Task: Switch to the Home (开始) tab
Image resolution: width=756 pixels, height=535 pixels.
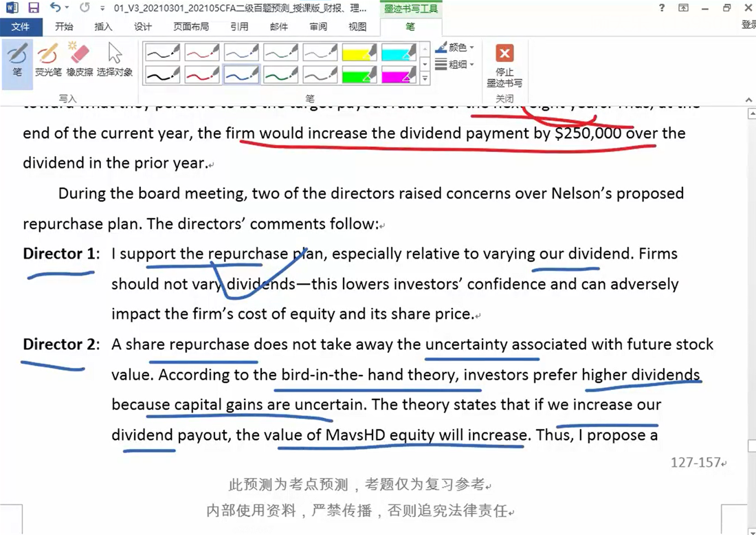Action: 64,27
